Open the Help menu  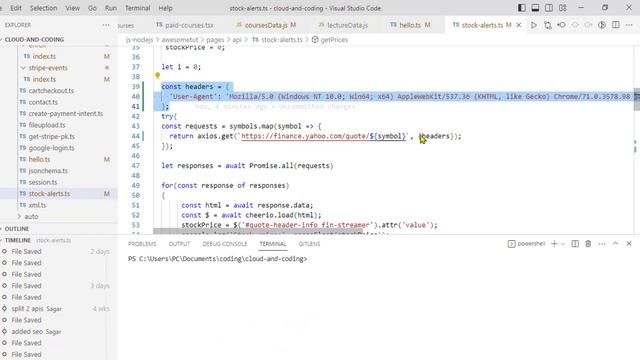165,8
